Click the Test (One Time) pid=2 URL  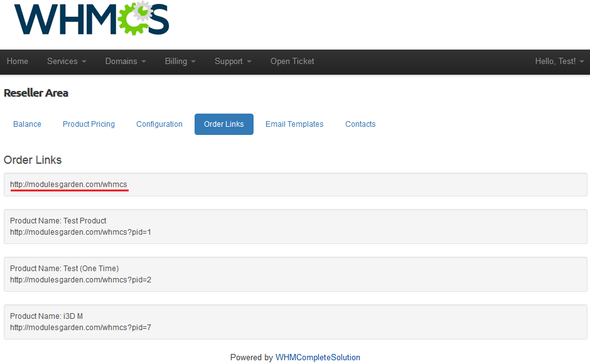tap(80, 280)
